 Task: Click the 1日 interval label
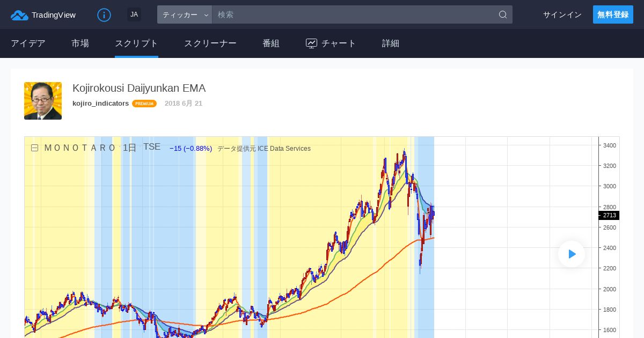coord(129,148)
